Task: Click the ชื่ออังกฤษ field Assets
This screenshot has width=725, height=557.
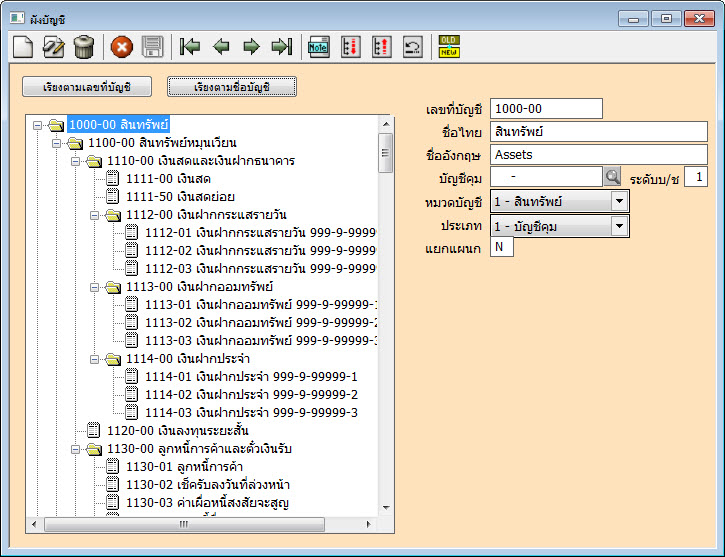Action: point(599,154)
